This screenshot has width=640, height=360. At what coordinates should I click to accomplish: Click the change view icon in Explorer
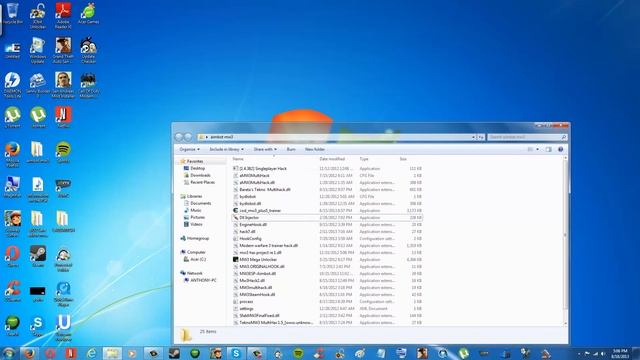tap(530, 149)
